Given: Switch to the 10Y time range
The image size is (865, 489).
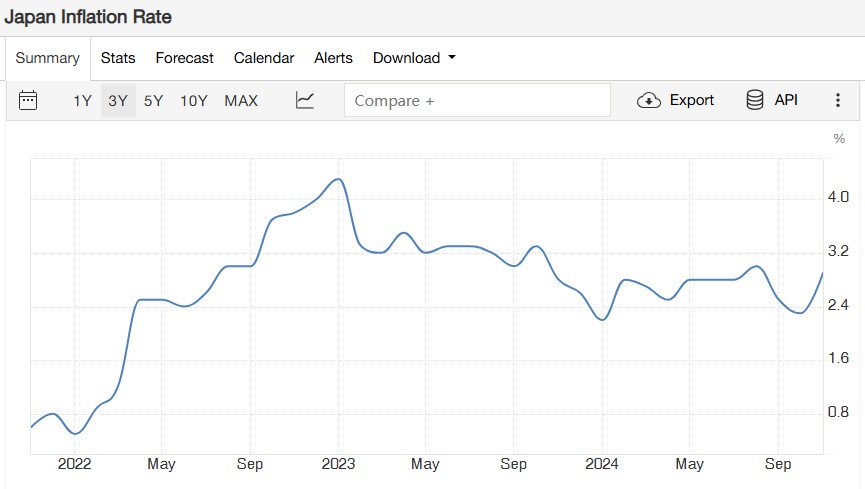Looking at the screenshot, I should click(194, 100).
